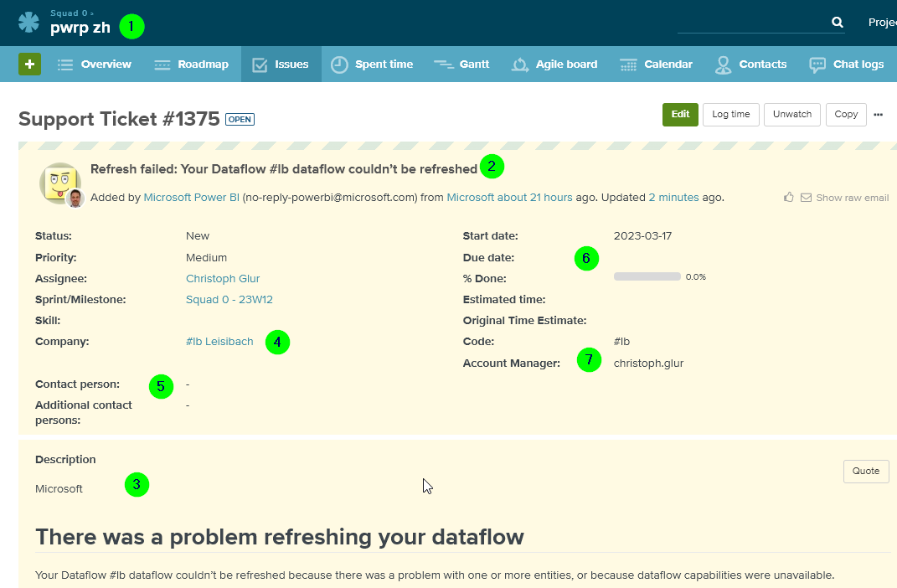Go to the Contacts tab

[x=750, y=64]
